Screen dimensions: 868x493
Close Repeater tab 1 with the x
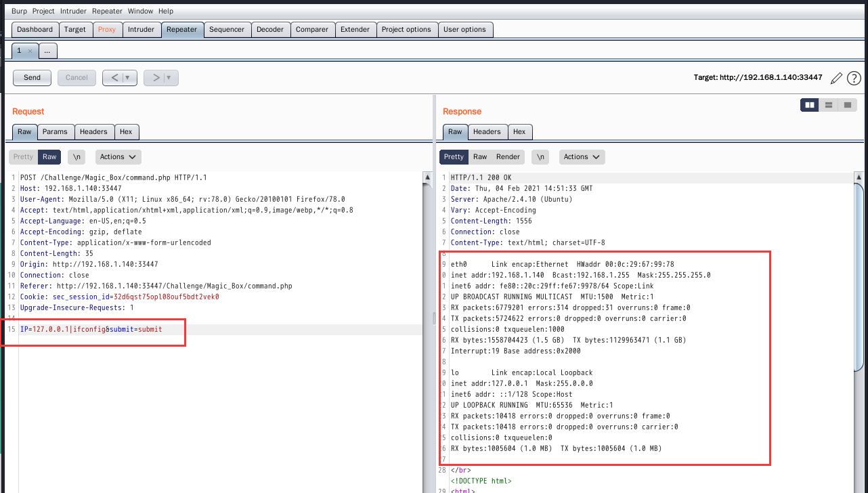[x=30, y=51]
